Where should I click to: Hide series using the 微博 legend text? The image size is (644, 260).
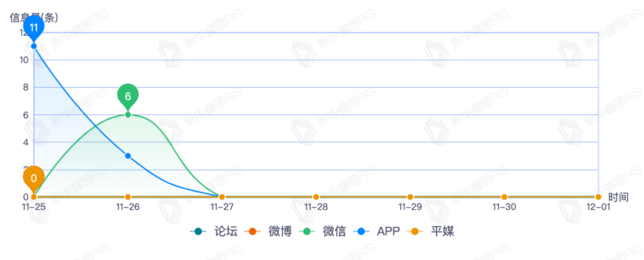280,231
